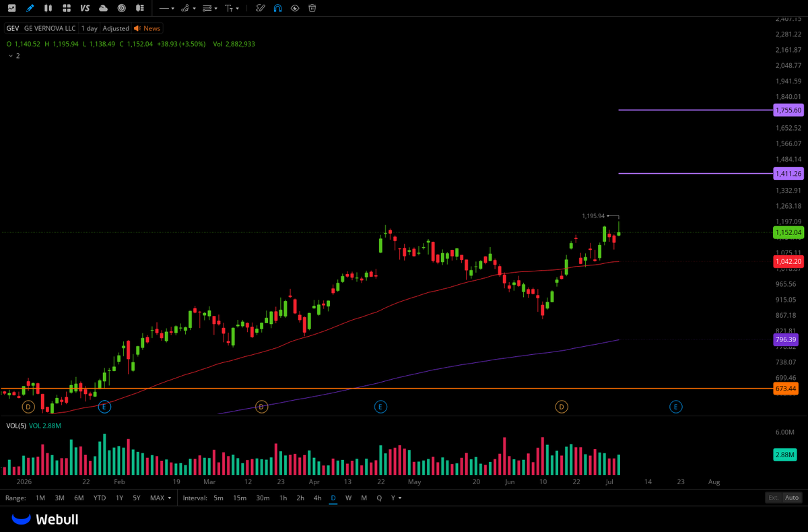Select the 673.44 orange price line label
The height and width of the screenshot is (532, 808).
(x=786, y=389)
